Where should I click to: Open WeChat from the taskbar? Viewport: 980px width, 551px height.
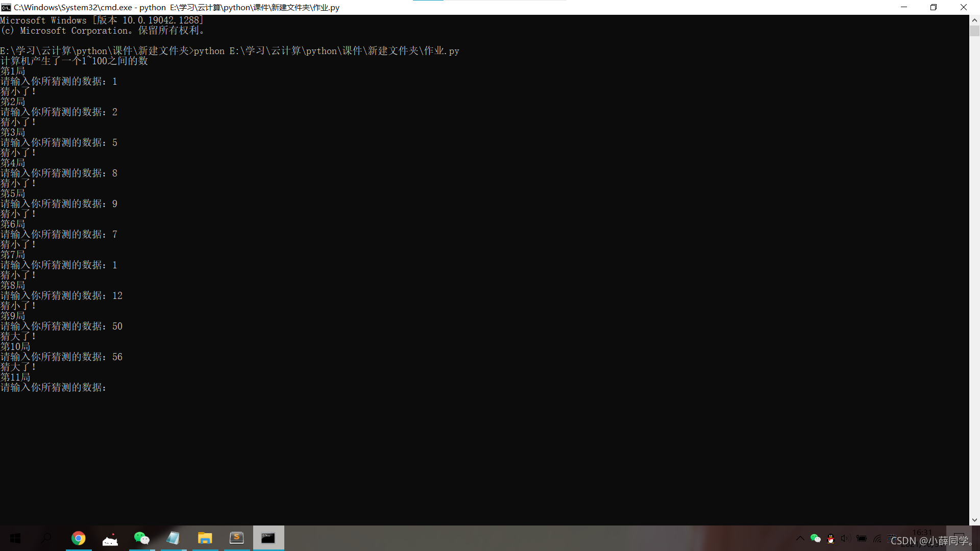point(141,538)
